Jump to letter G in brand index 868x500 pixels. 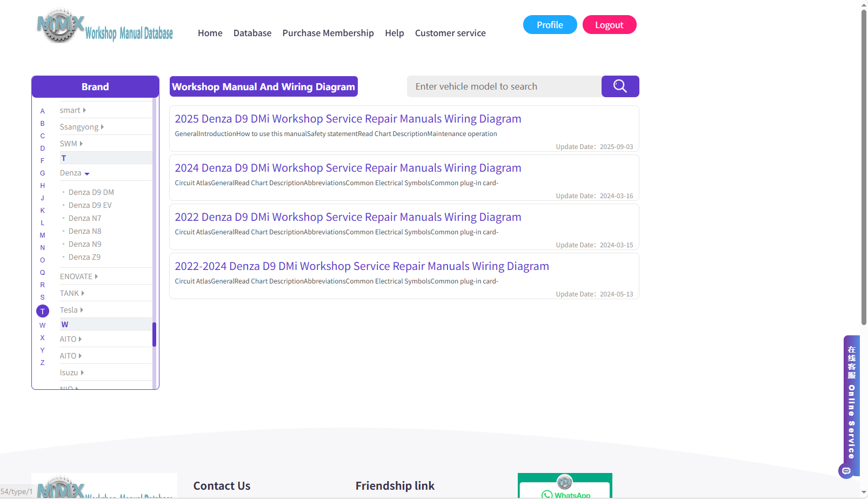[43, 173]
